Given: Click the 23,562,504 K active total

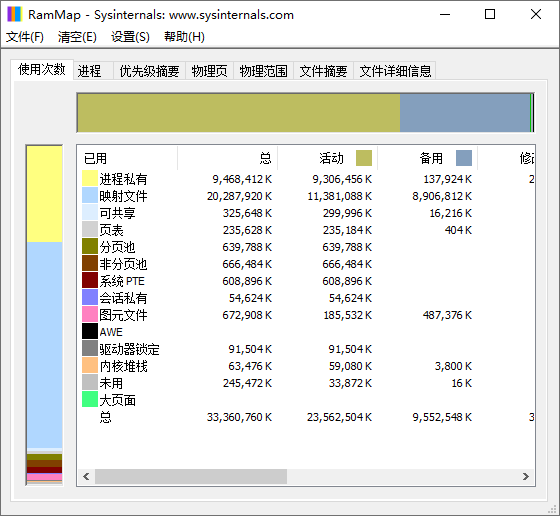Looking at the screenshot, I should (339, 417).
